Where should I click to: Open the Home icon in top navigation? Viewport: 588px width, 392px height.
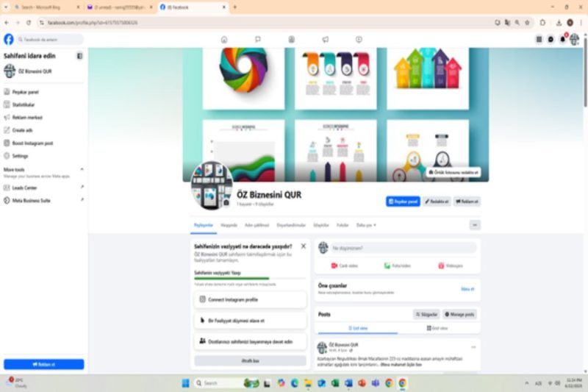(x=224, y=40)
